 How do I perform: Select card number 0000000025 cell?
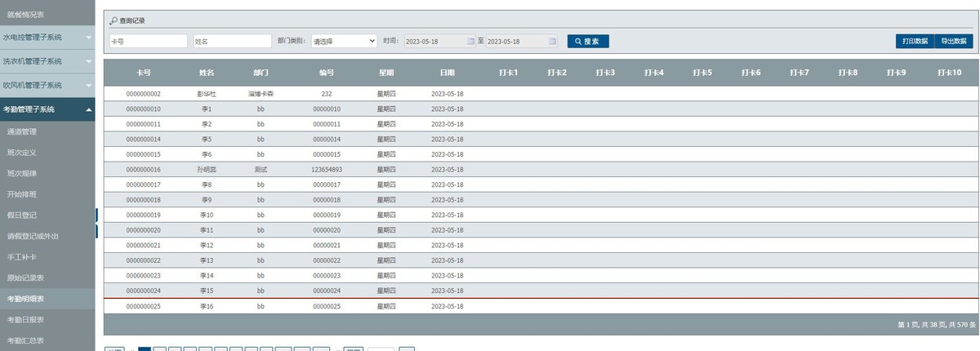point(144,306)
